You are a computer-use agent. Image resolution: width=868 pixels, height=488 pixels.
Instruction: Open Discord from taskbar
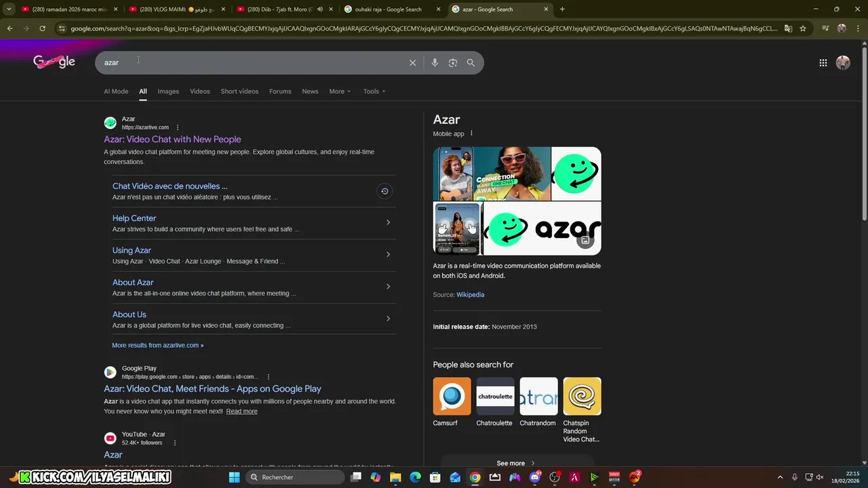(x=535, y=477)
